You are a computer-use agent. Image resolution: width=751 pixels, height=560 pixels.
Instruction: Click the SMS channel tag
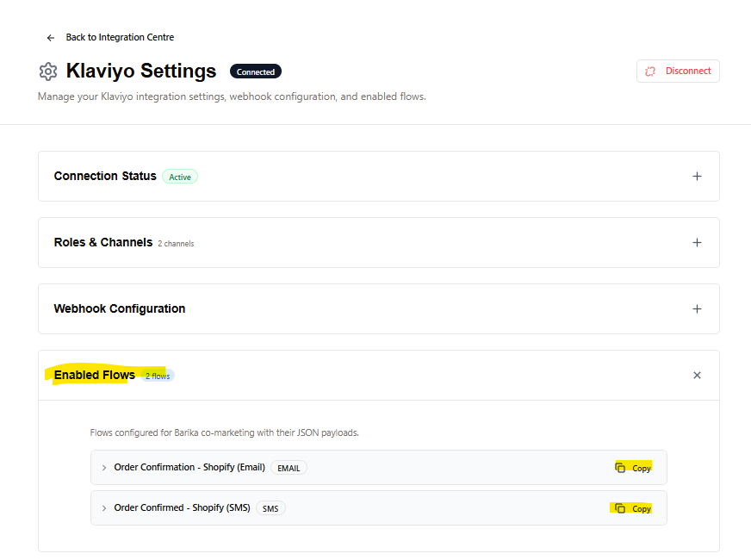point(270,508)
